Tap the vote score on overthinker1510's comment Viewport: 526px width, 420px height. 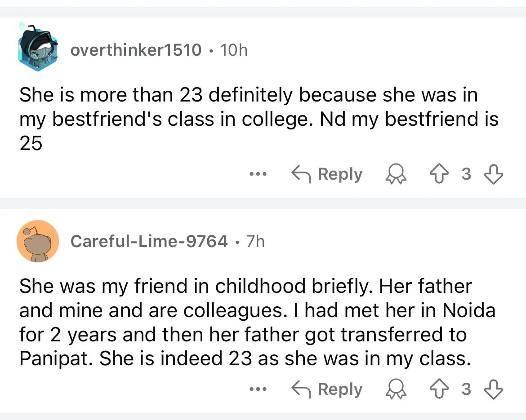[x=467, y=174]
